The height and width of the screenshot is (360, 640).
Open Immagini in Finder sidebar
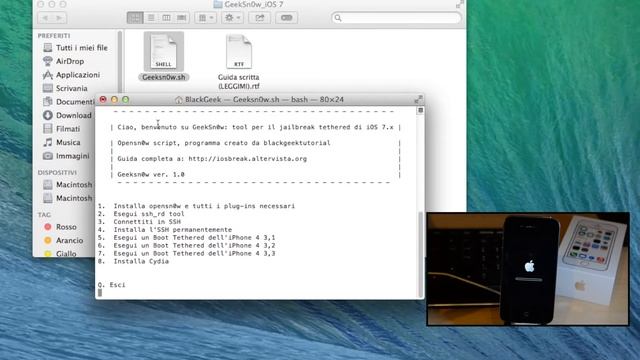point(66,156)
